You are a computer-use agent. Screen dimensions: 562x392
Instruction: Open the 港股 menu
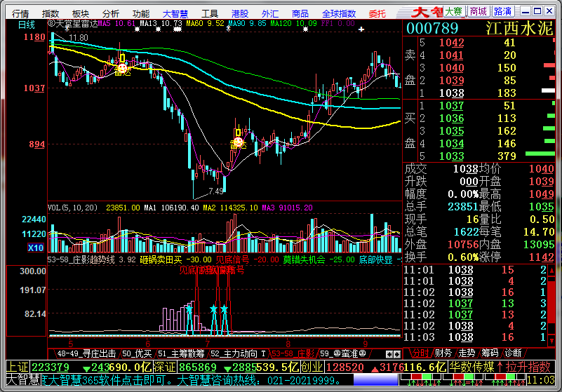point(240,13)
